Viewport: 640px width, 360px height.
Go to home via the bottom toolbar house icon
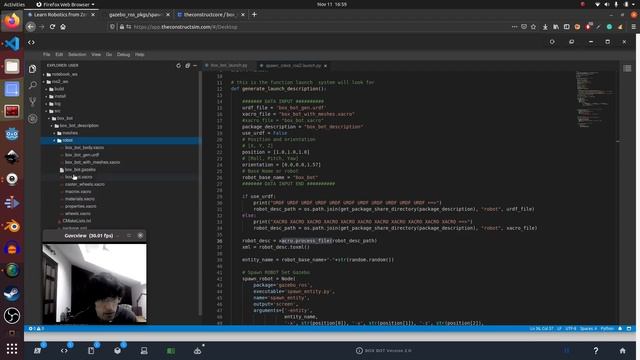[622, 350]
